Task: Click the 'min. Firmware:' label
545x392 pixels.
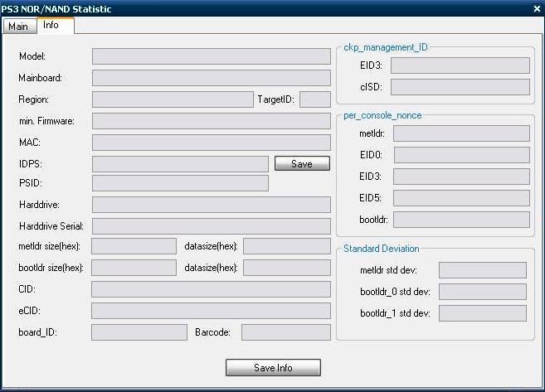Action: click(46, 121)
